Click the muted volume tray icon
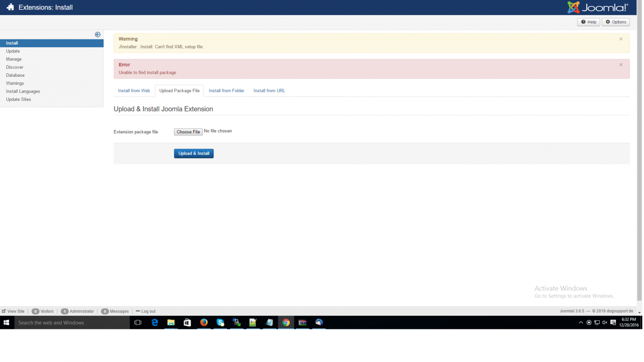Image resolution: width=644 pixels, height=362 pixels. coord(605,323)
